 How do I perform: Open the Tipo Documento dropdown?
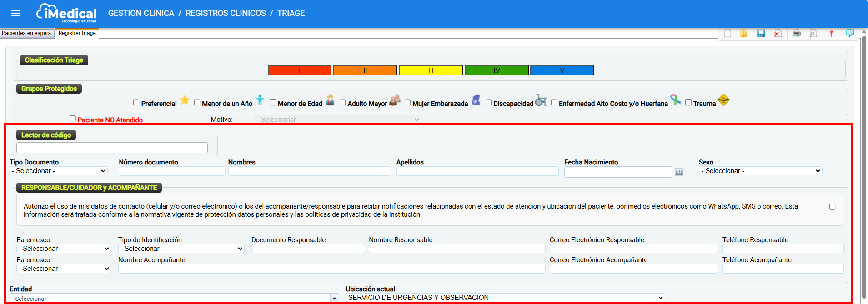pos(58,171)
